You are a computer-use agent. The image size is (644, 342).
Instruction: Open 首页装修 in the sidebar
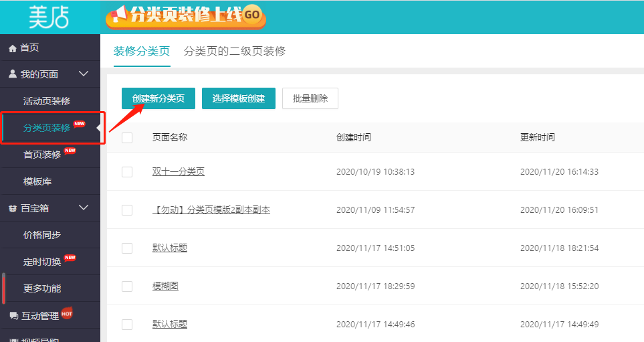(x=42, y=155)
